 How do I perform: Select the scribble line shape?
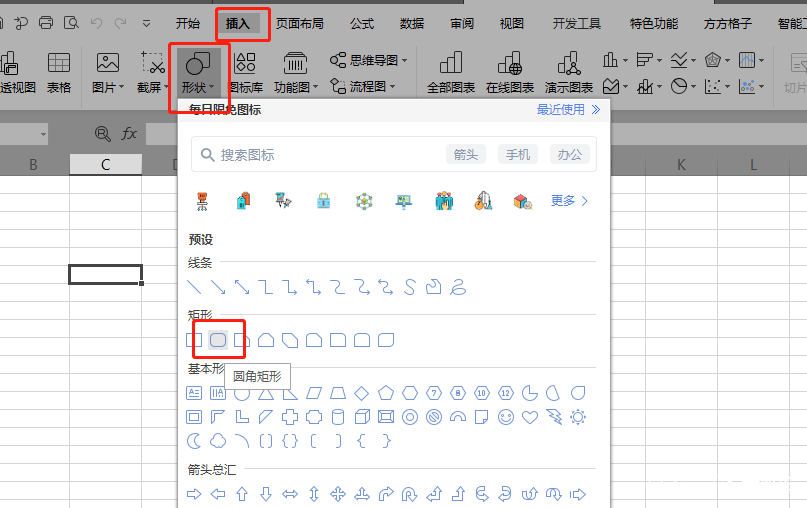click(458, 287)
